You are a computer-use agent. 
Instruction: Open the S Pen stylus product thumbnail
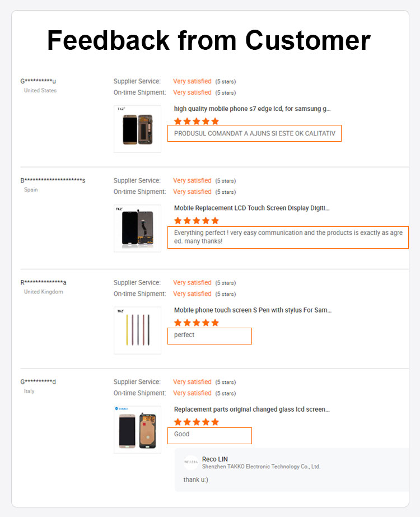(137, 330)
